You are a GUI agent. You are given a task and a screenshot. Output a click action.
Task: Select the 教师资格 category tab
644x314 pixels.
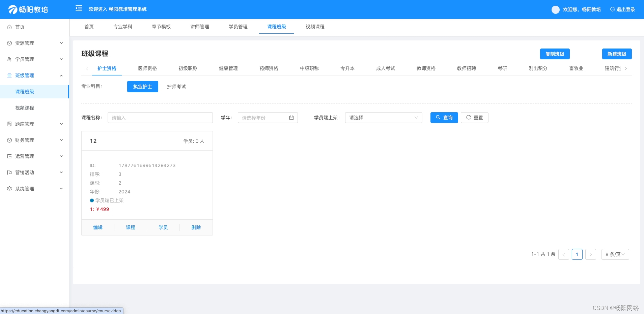[426, 68]
